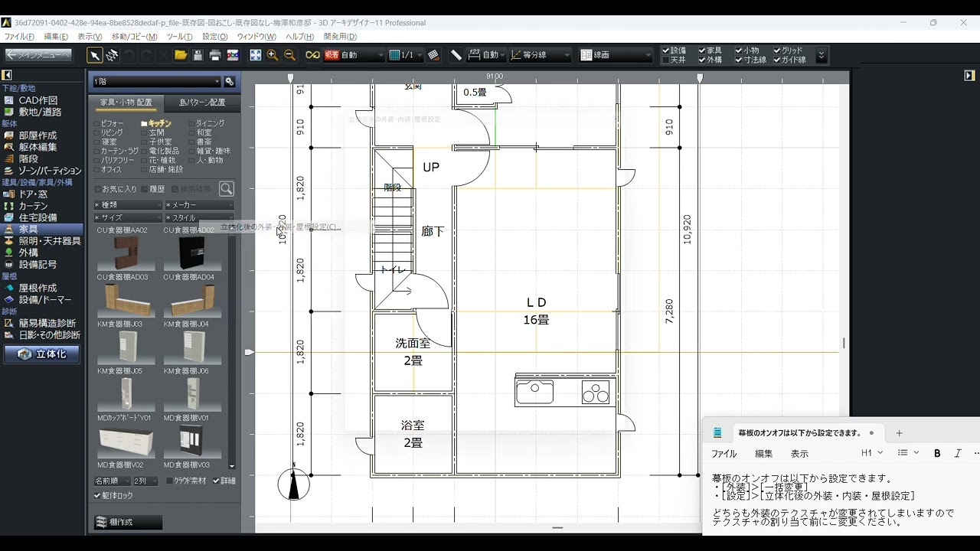
Task: Zoom out with the magnifier minus icon
Action: click(290, 55)
